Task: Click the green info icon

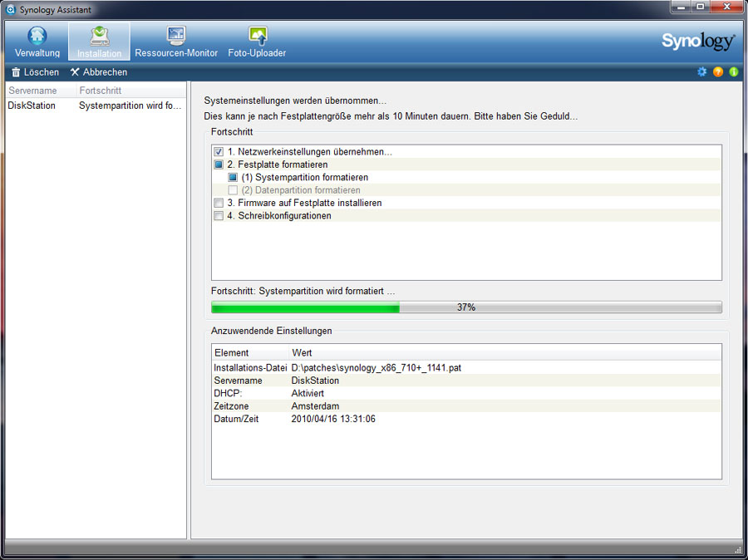Action: click(x=734, y=71)
